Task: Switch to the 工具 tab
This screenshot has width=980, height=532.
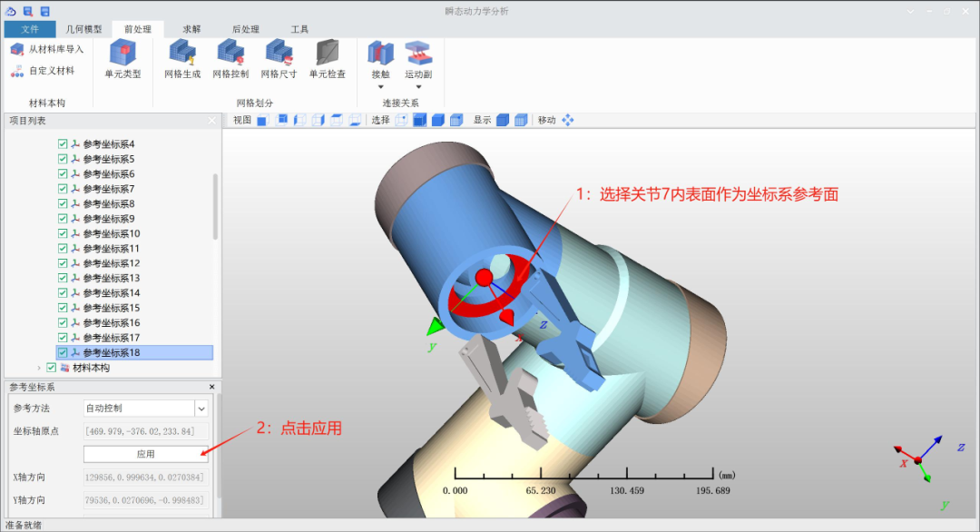Action: pos(299,29)
